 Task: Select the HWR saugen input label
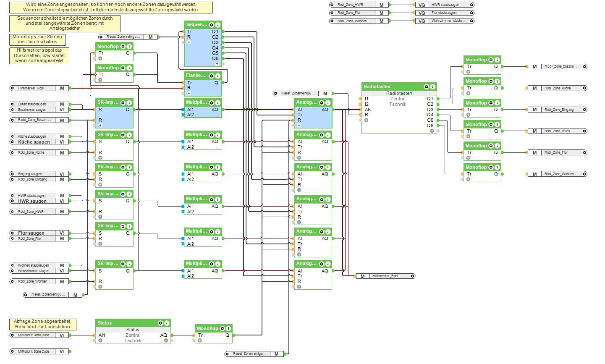click(32, 201)
